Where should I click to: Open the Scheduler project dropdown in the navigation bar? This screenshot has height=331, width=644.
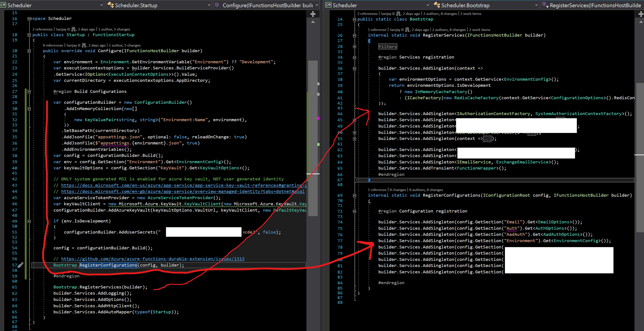[101, 5]
